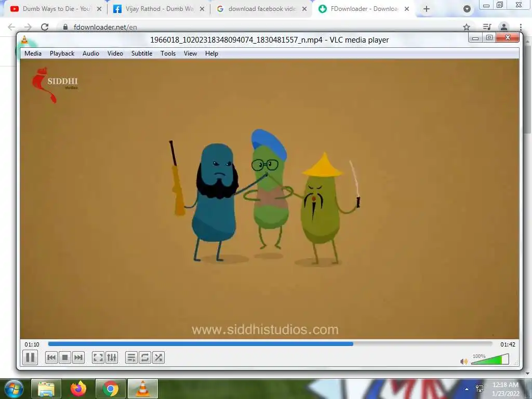Toggle random shuffle in VLC
This screenshot has width=532, height=399.
tap(158, 357)
